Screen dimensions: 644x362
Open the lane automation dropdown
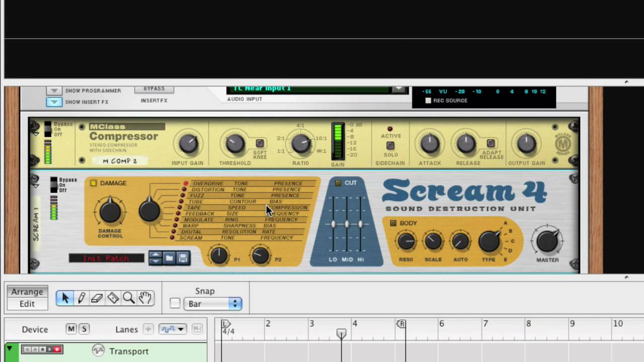173,329
